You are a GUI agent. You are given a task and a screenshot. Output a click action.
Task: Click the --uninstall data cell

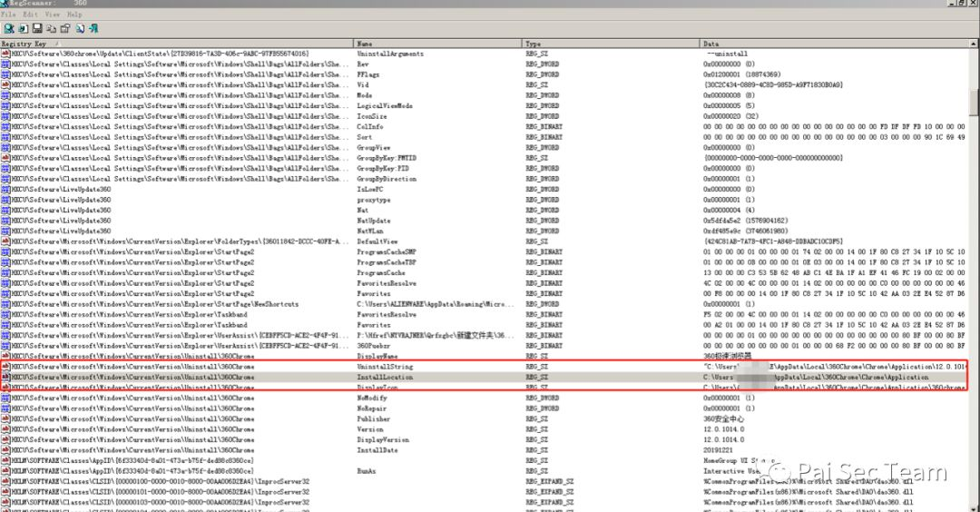tap(725, 54)
